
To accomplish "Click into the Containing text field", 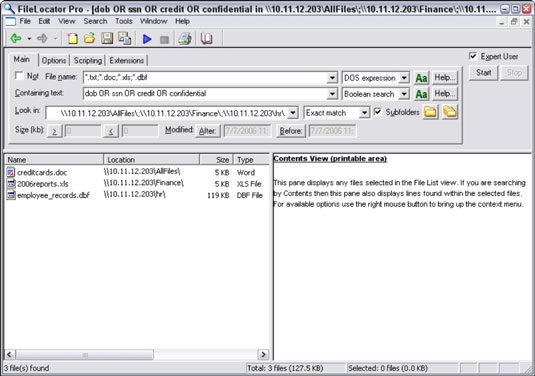I will click(x=205, y=94).
